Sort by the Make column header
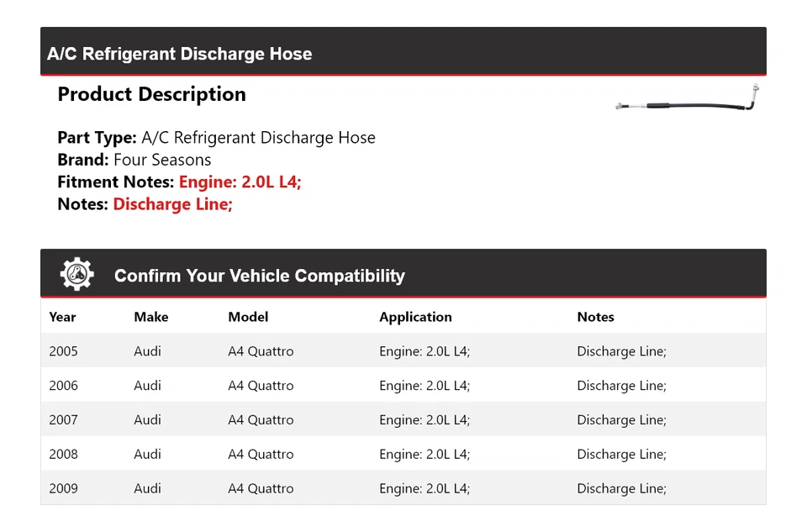Screen dimensions: 807x532 click(x=151, y=317)
